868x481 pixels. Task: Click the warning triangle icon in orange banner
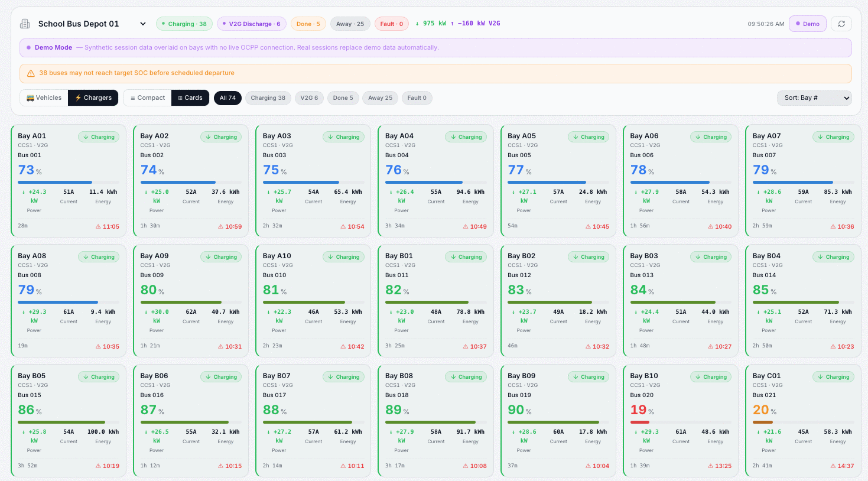pyautogui.click(x=31, y=73)
